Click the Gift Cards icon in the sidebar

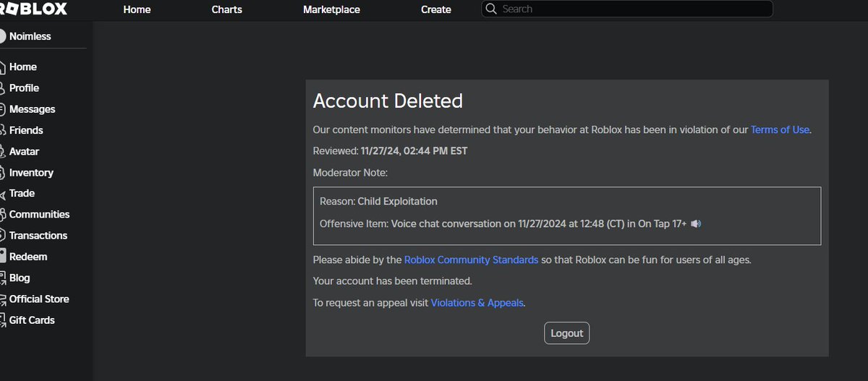(x=3, y=320)
